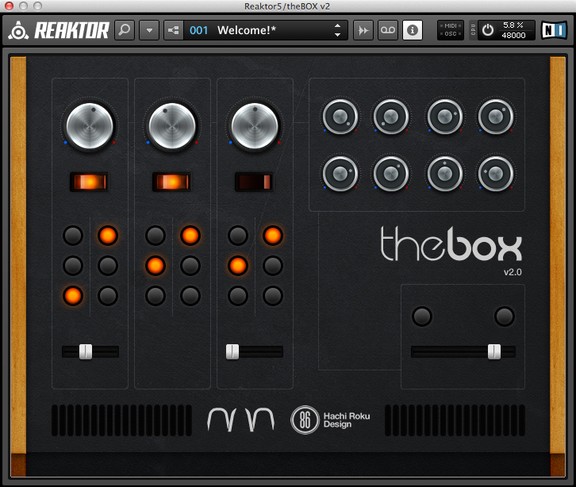Click the Reaktor logo
This screenshot has width=576, height=487.
pyautogui.click(x=59, y=30)
